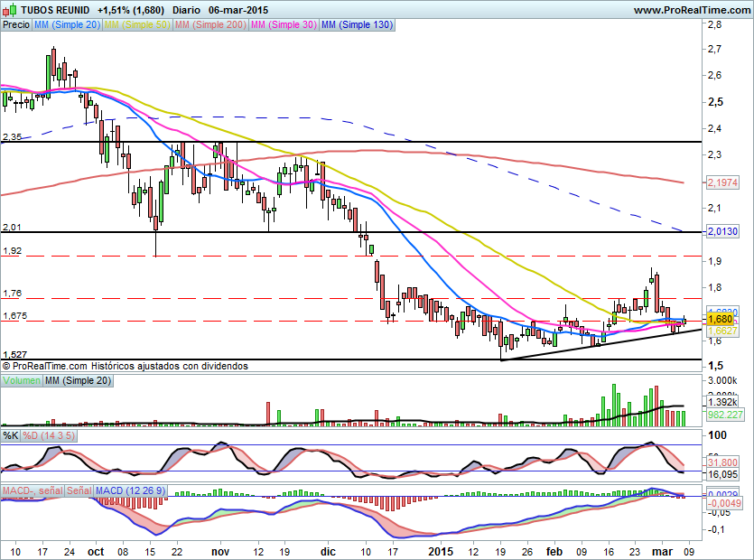Viewport: 754px width, 560px height.
Task: Select the MM (Simple 130) average label
Action: tap(357, 25)
